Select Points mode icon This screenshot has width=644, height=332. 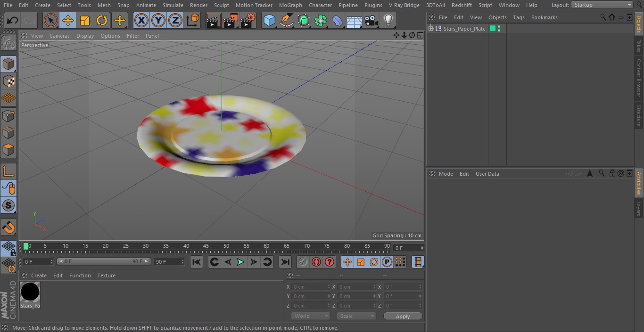8,115
